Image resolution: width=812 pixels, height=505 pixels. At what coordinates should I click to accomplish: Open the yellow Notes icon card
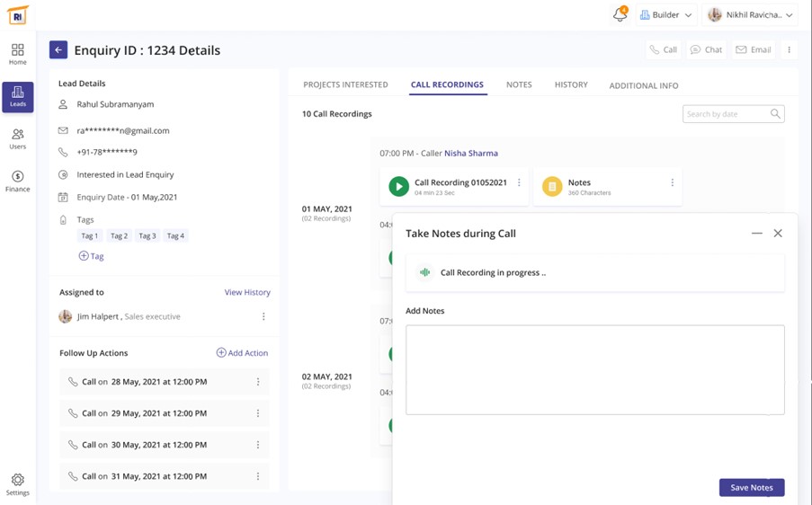[x=552, y=187]
